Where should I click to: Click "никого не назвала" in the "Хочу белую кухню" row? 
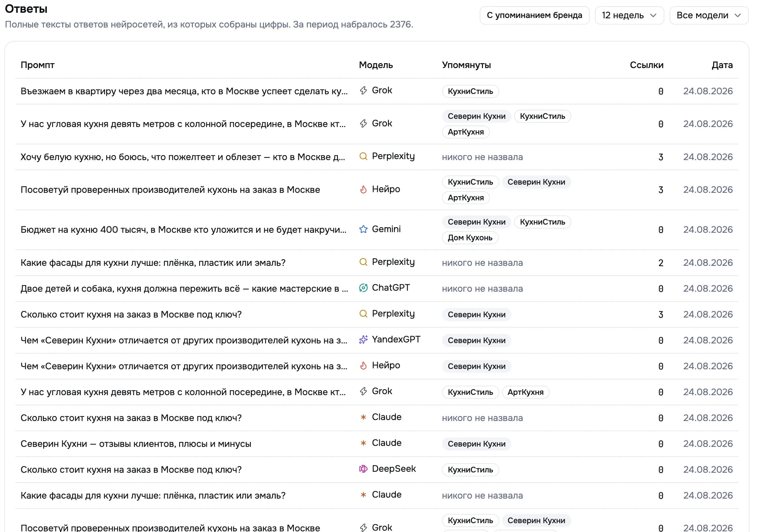click(x=482, y=157)
